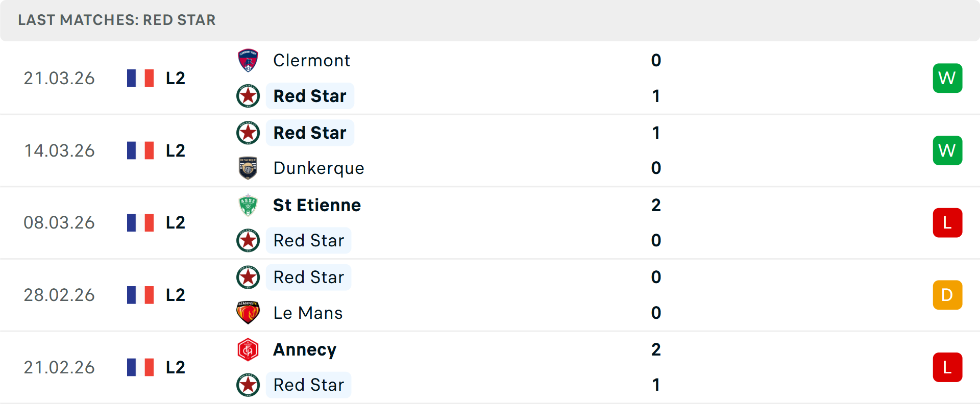Click the Dunkerque team crest icon
This screenshot has height=404, width=980.
pyautogui.click(x=248, y=168)
